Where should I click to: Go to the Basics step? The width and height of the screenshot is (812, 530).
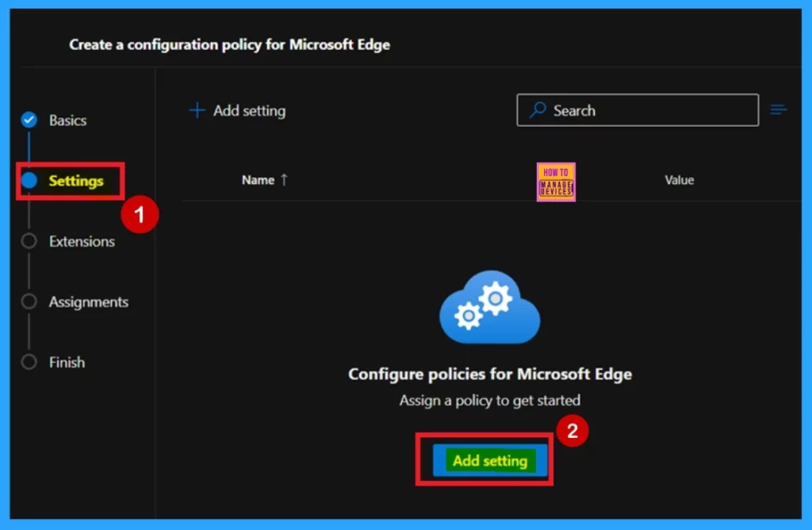(x=67, y=120)
